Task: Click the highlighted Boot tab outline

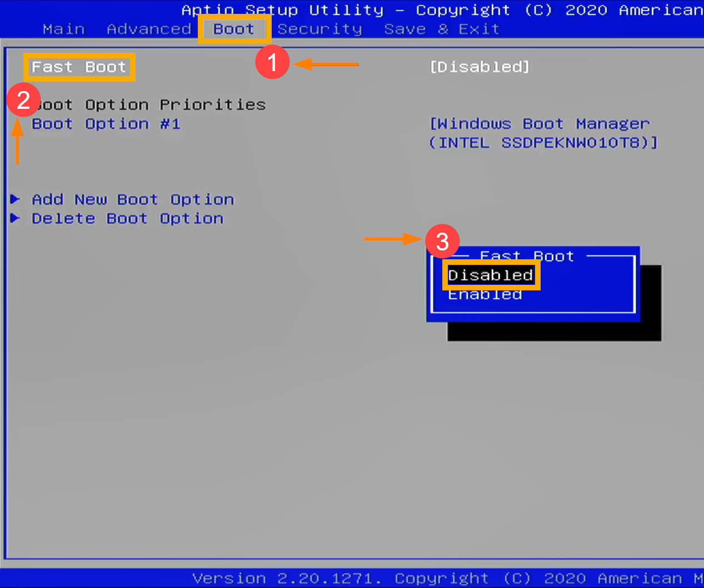Action: [234, 29]
